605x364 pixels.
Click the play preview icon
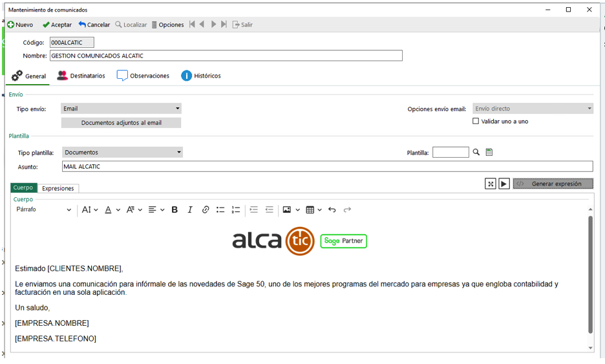coord(504,184)
